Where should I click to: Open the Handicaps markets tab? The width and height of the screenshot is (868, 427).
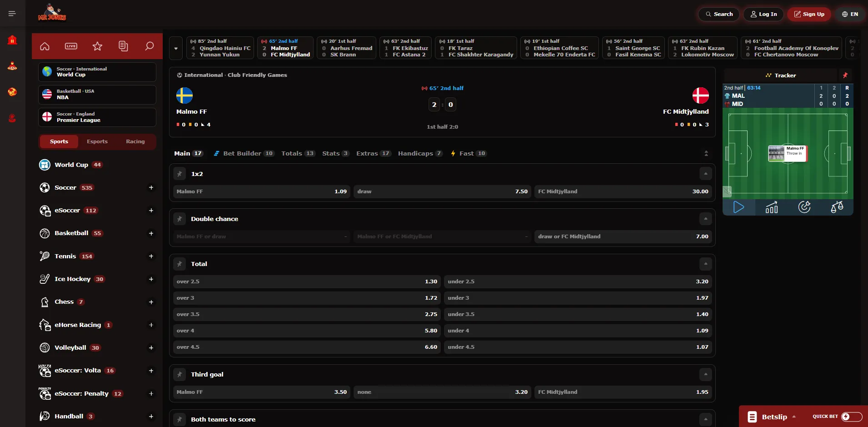click(x=420, y=153)
